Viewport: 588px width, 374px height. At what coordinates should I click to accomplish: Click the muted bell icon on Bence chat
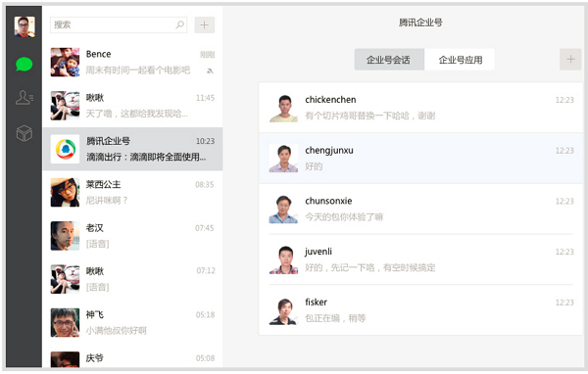point(210,70)
